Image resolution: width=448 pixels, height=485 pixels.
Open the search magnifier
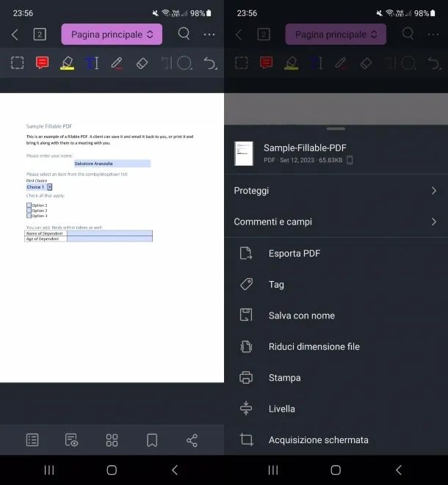[x=184, y=34]
